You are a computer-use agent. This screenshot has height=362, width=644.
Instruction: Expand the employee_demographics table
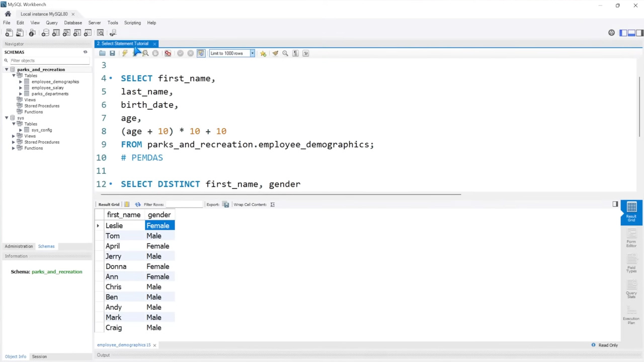pos(21,81)
